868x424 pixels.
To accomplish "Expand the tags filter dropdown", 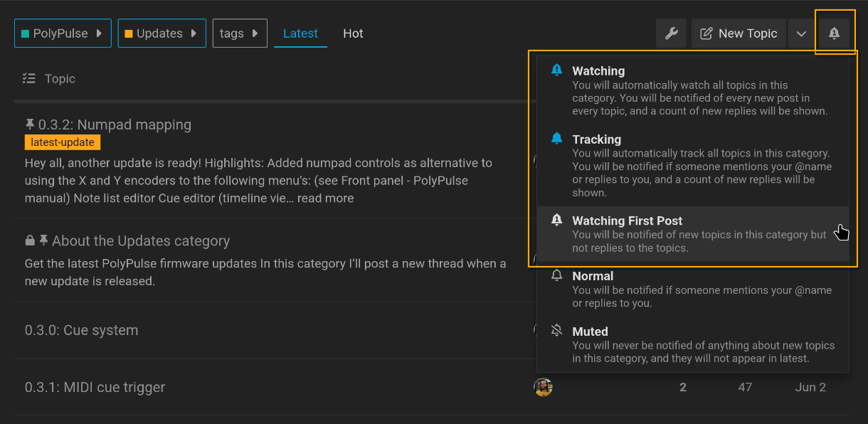I will tap(240, 33).
